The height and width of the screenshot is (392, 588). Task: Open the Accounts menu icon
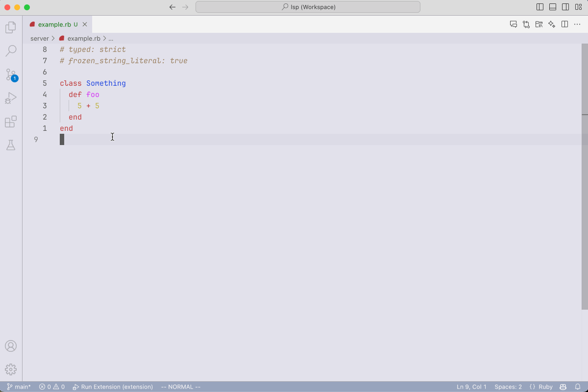tap(11, 346)
